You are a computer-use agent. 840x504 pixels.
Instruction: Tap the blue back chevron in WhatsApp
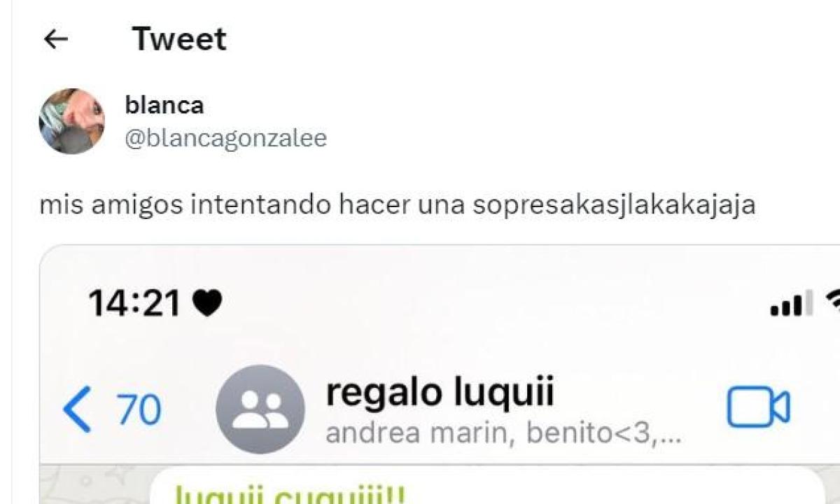76,410
